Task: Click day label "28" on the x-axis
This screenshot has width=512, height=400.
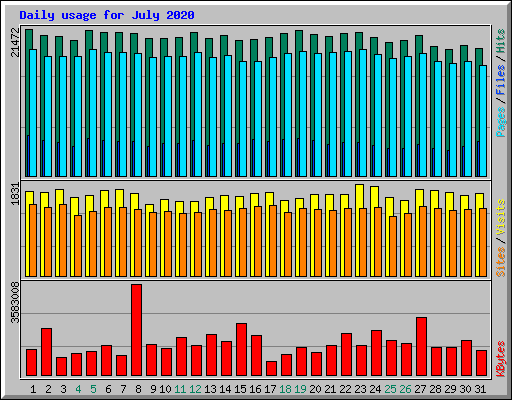Action: click(x=435, y=389)
